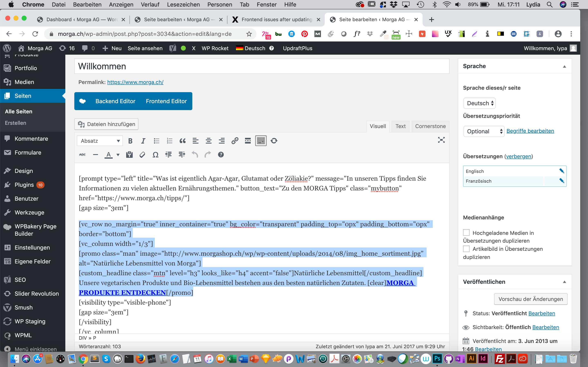Screen dimensions: 588x367
Task: Apply italic formatting in editor
Action: coord(143,141)
